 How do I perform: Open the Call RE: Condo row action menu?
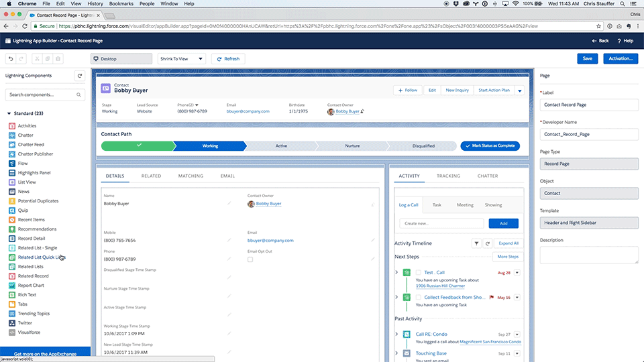pos(517,335)
